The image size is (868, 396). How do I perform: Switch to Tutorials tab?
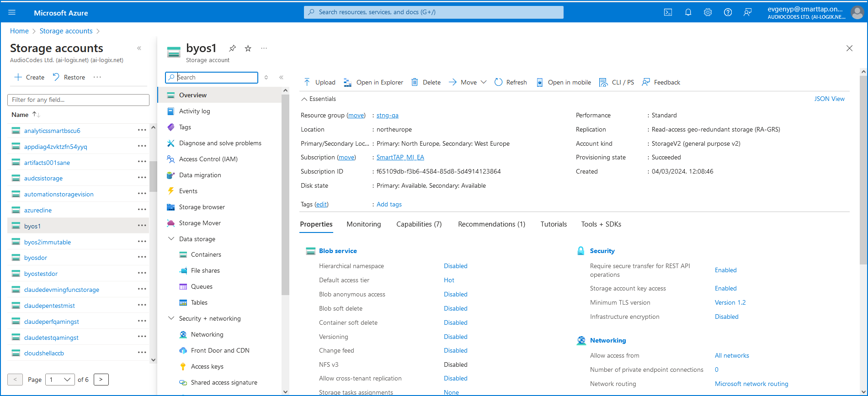pyautogui.click(x=554, y=224)
